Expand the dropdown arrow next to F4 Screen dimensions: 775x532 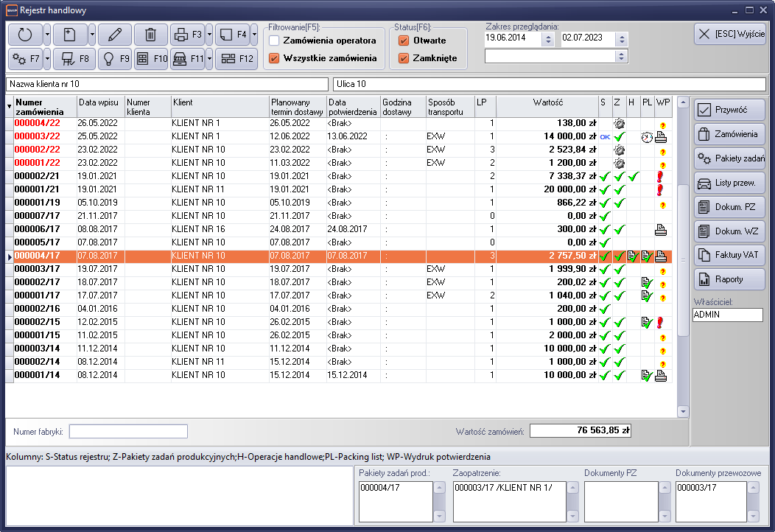tap(254, 34)
